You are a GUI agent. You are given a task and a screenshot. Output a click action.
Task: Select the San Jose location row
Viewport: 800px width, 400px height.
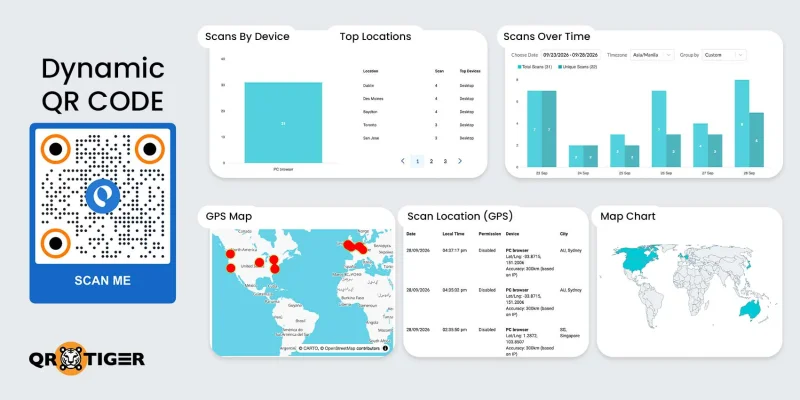[x=421, y=138]
